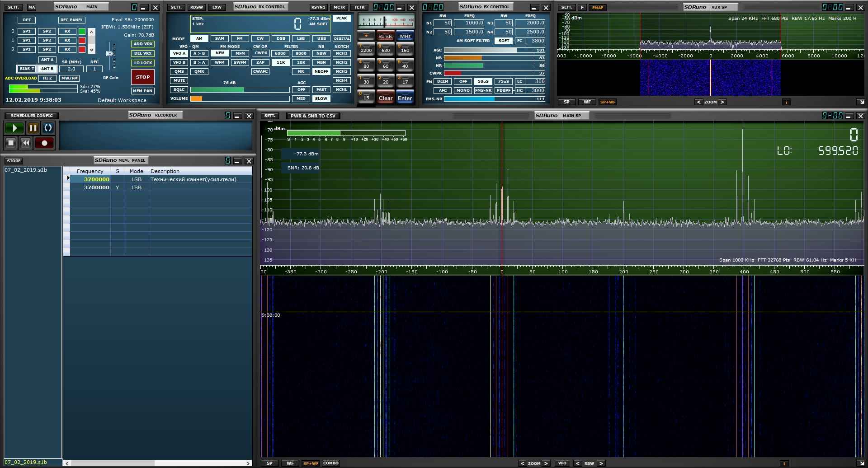Switch the keypad to MHz mode
Screen dimensions: 868x468
405,36
